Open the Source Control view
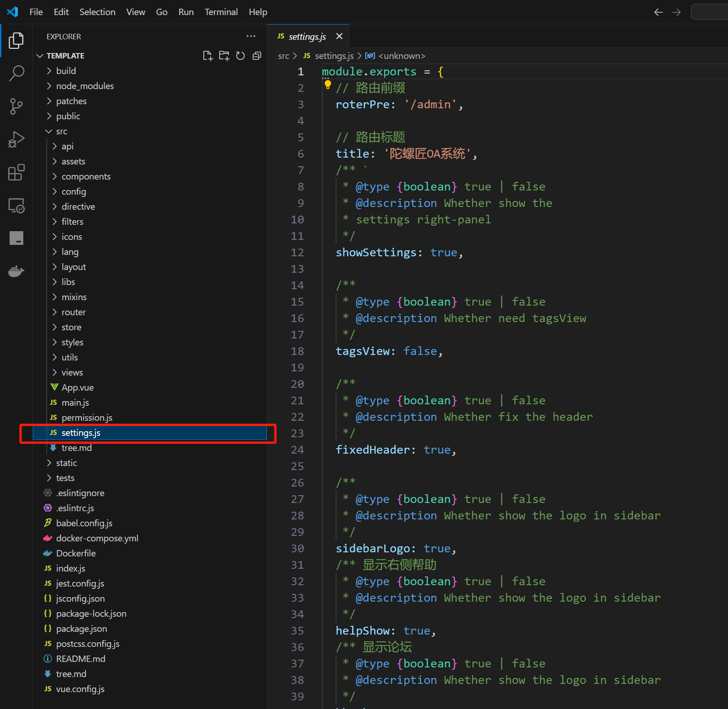 coord(16,106)
